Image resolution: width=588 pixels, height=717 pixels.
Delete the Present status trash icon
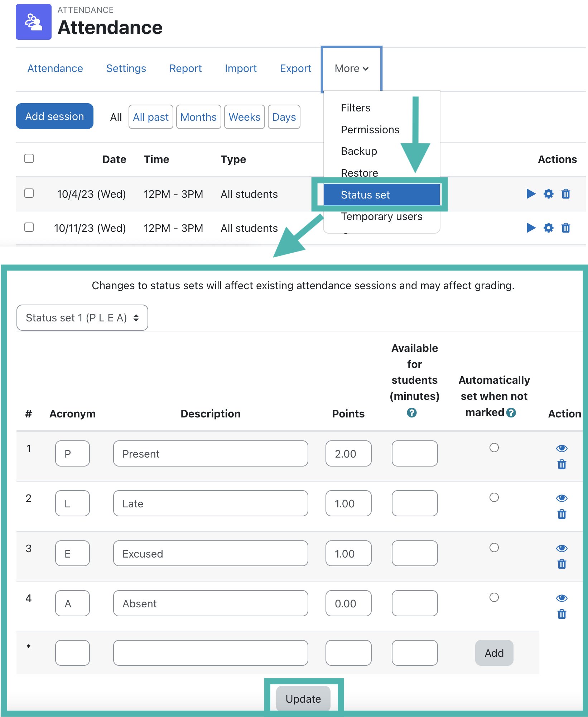point(562,464)
